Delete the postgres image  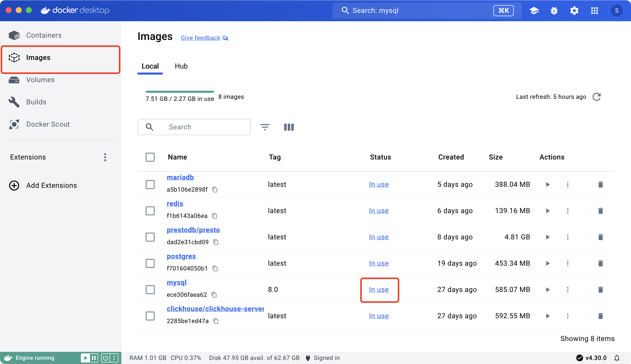click(x=601, y=263)
